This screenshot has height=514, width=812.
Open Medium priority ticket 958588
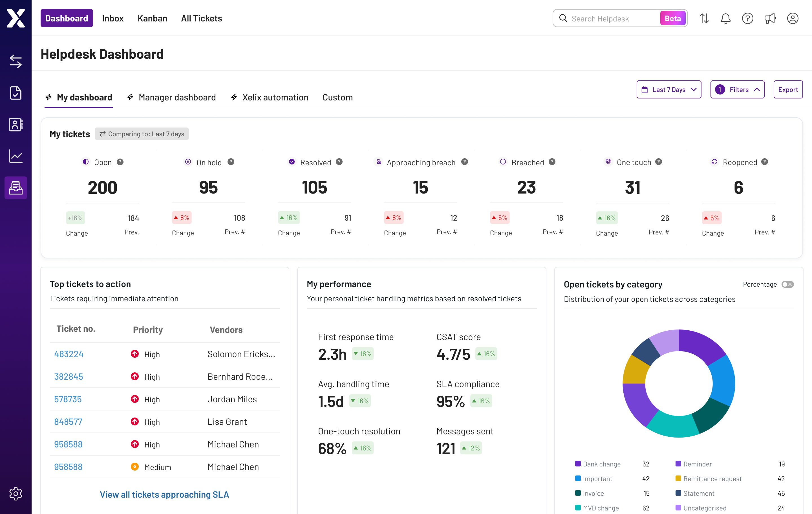point(68,467)
